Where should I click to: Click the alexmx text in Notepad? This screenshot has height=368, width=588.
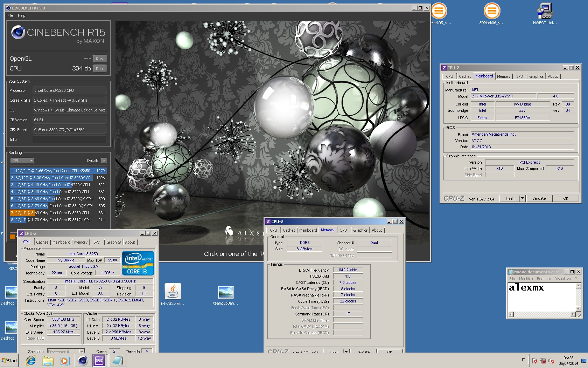click(526, 288)
